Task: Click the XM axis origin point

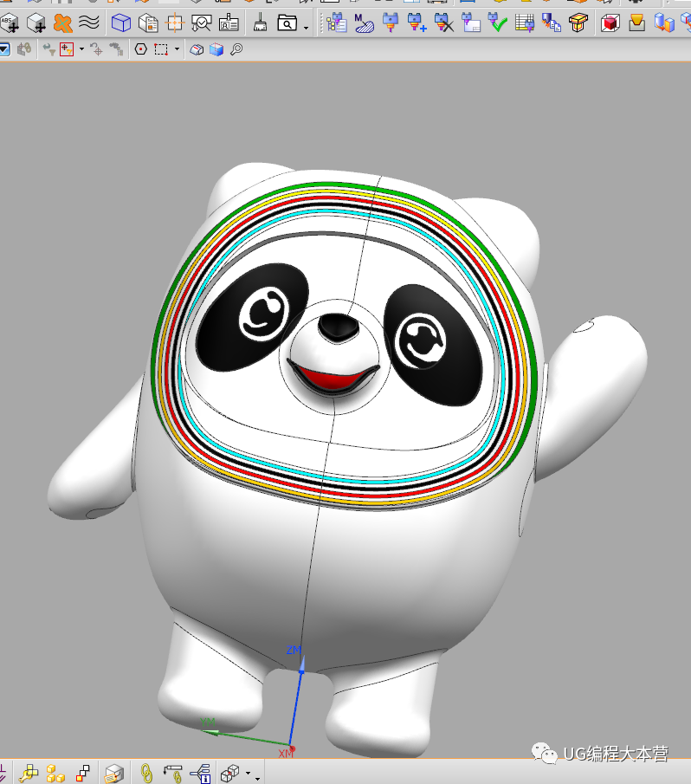Action: (292, 748)
